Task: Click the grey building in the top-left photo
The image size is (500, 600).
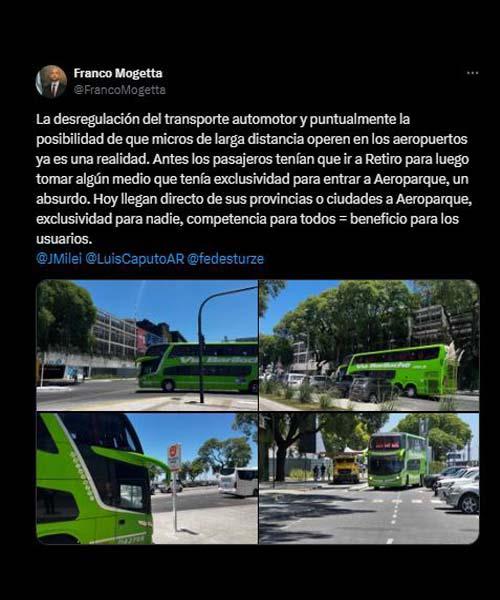Action: (115, 335)
